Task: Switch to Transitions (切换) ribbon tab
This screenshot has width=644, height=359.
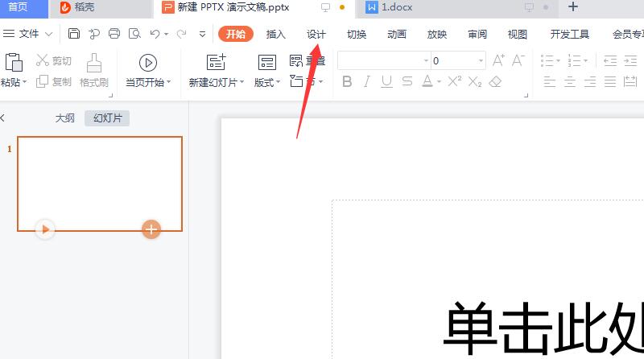Action: tap(356, 34)
